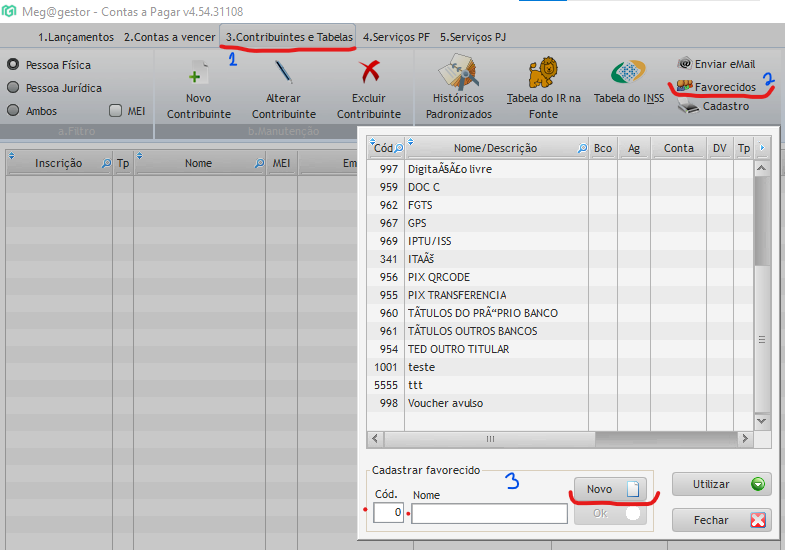Switch to the 1.Lançamentos tab
This screenshot has width=785, height=550.
click(76, 37)
